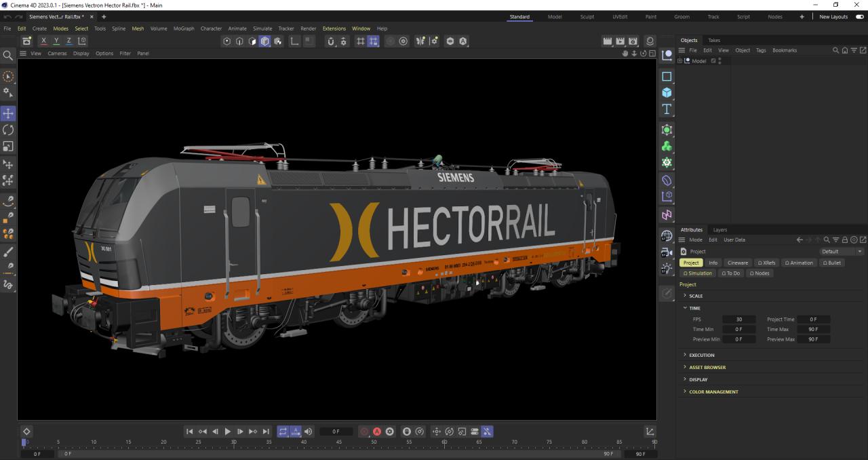
Task: Add a Cube primitive object
Action: (x=667, y=93)
